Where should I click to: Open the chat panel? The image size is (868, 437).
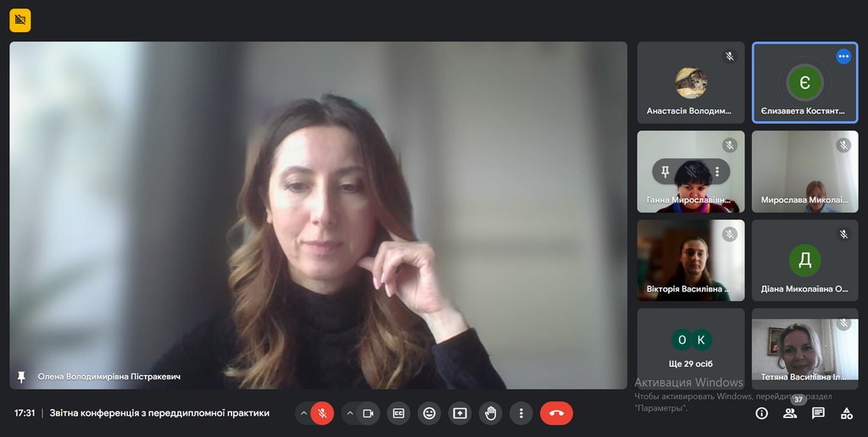(818, 413)
